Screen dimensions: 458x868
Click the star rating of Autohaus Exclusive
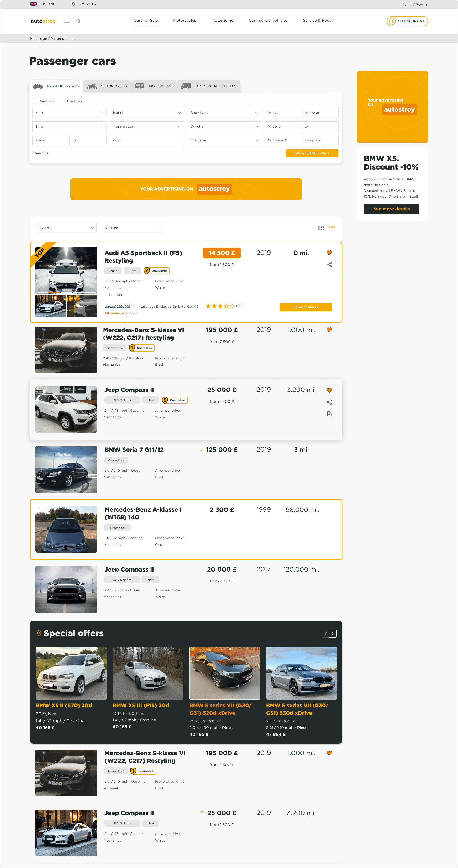tap(220, 306)
